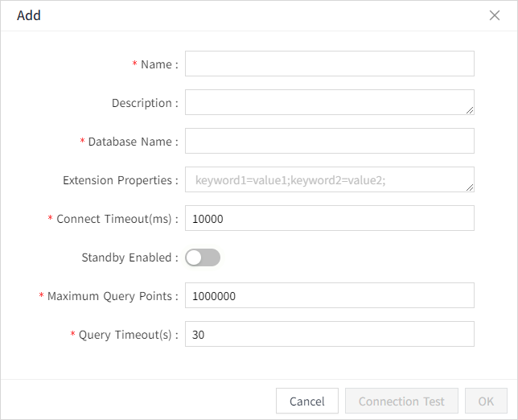Click the Connection Test button

point(401,401)
